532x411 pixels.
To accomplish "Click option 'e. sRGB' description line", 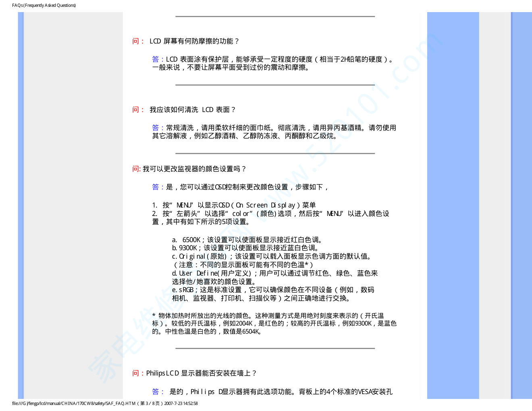I will pyautogui.click(x=273, y=290).
